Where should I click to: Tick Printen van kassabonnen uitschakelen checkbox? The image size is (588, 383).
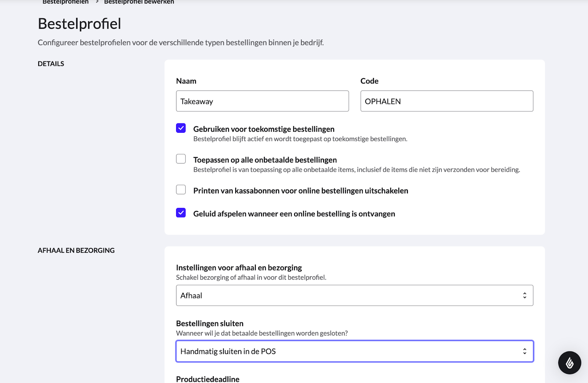point(181,189)
